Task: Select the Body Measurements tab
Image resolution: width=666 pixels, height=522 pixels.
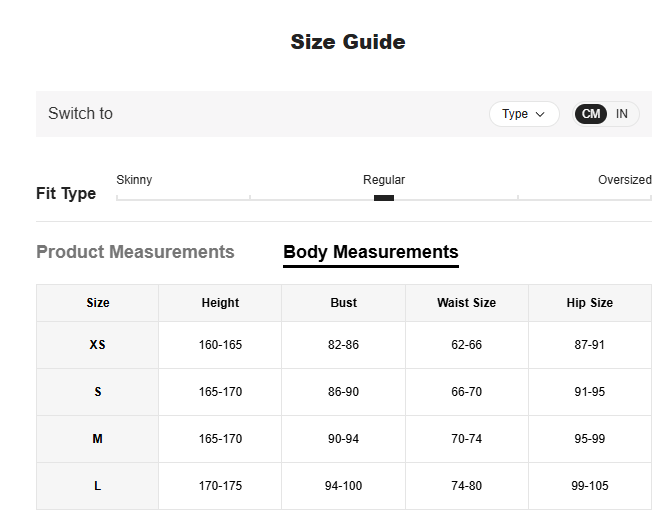Action: (x=370, y=252)
